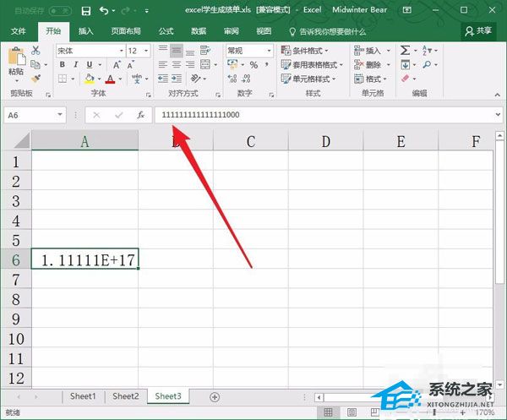Center text horizontally
Viewport: 507px width, 420px height.
pos(177,65)
